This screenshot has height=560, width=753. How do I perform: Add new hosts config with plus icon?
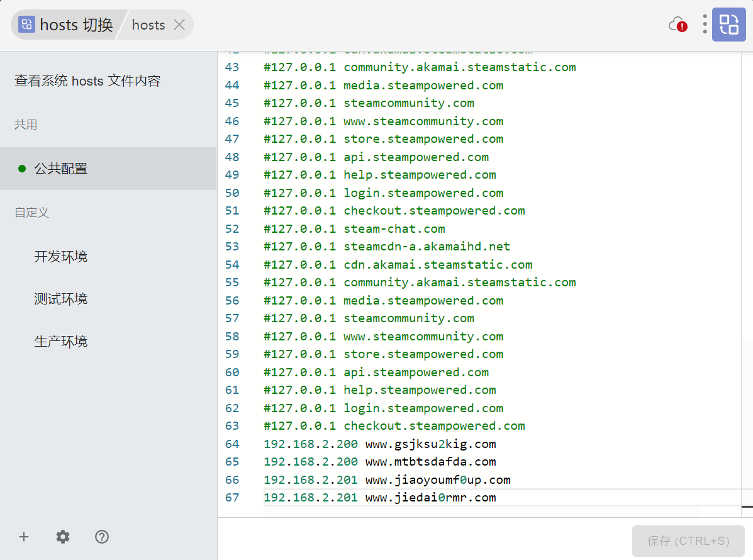[x=24, y=537]
